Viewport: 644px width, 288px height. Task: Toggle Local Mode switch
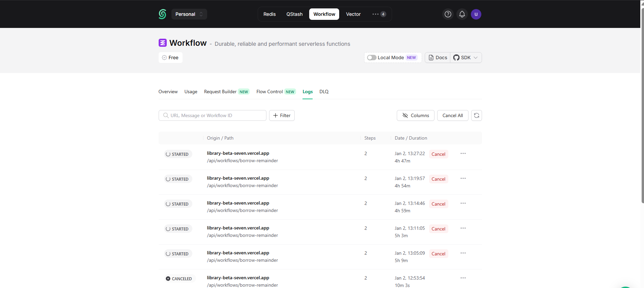coord(372,58)
